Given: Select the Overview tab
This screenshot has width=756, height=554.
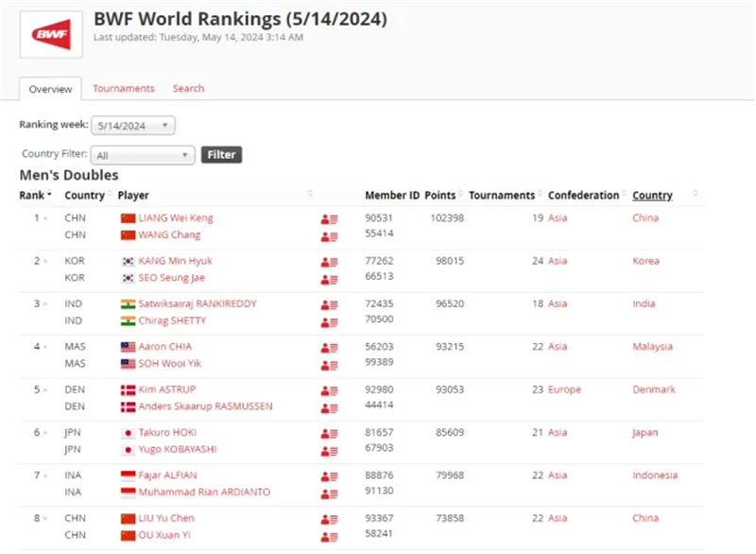Looking at the screenshot, I should pyautogui.click(x=50, y=89).
